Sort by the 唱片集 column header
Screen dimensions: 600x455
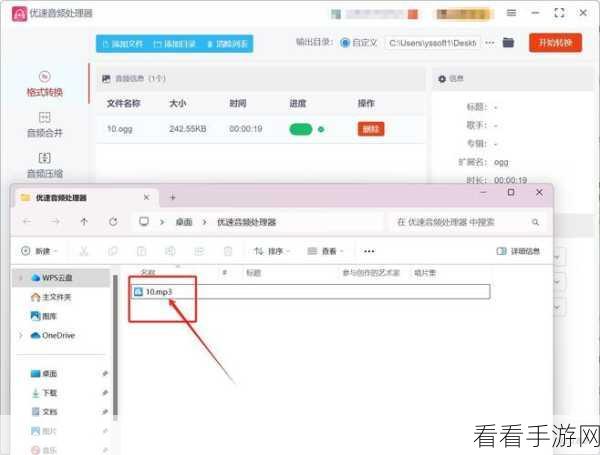tap(425, 273)
